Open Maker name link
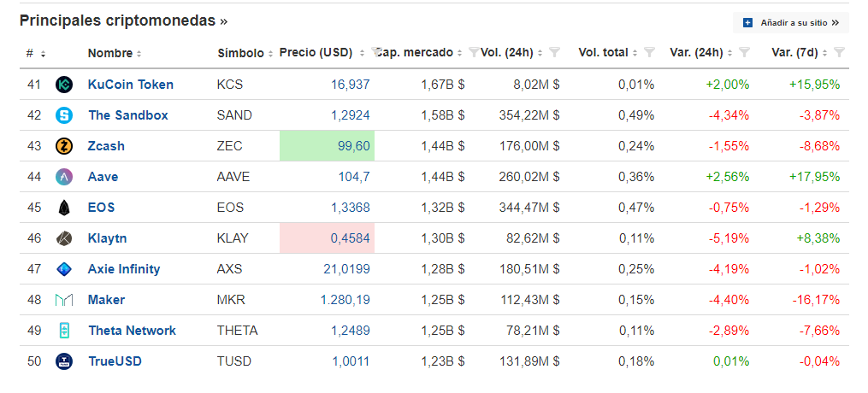This screenshot has height=393, width=868. click(x=106, y=300)
